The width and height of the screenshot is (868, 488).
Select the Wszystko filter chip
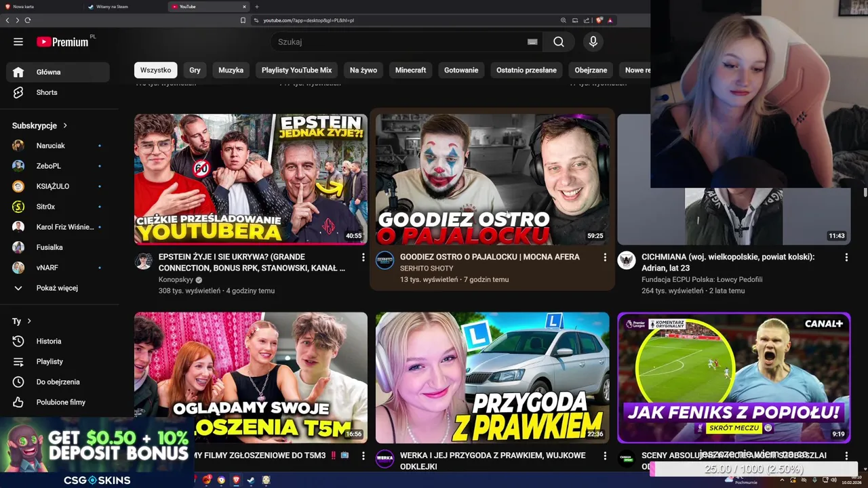tap(156, 70)
